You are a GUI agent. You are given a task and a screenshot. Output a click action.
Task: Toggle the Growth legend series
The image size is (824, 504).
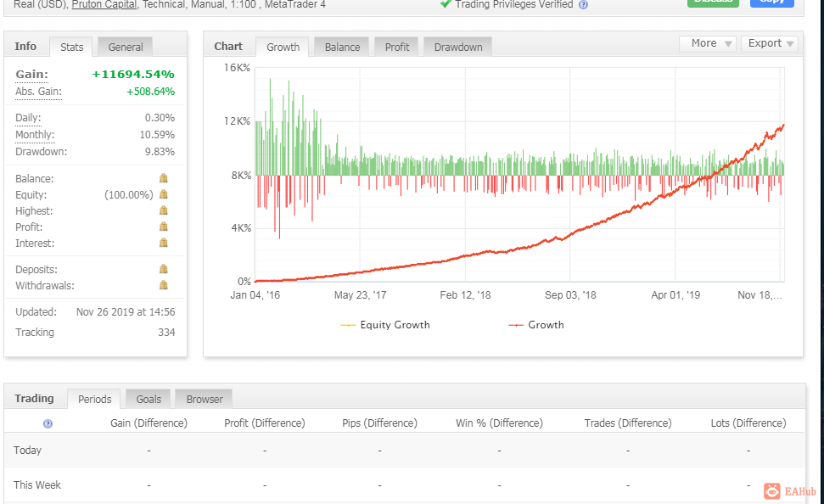[x=536, y=325]
